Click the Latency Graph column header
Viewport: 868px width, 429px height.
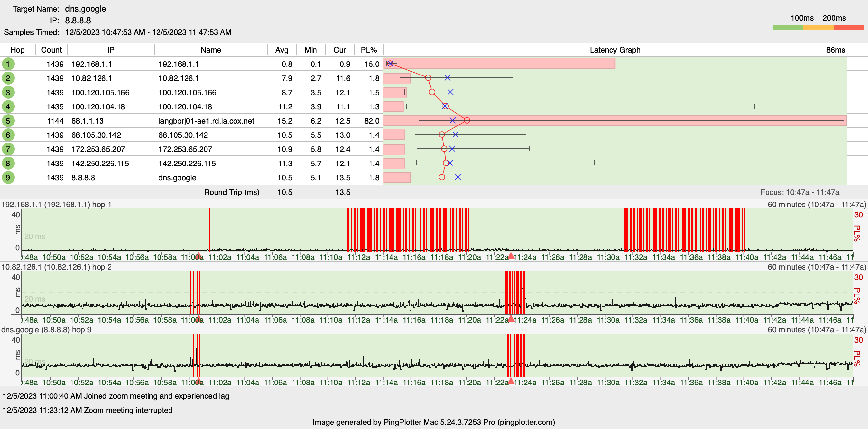coord(615,50)
